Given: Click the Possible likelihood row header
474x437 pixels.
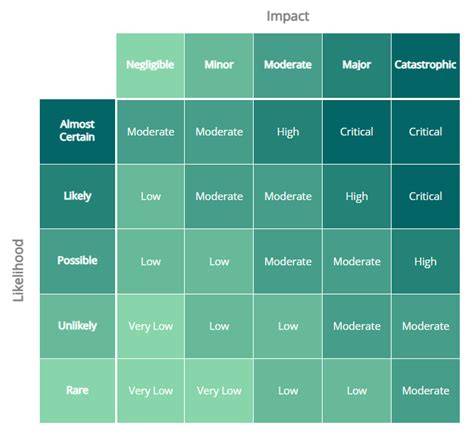Looking at the screenshot, I should pos(77,261).
